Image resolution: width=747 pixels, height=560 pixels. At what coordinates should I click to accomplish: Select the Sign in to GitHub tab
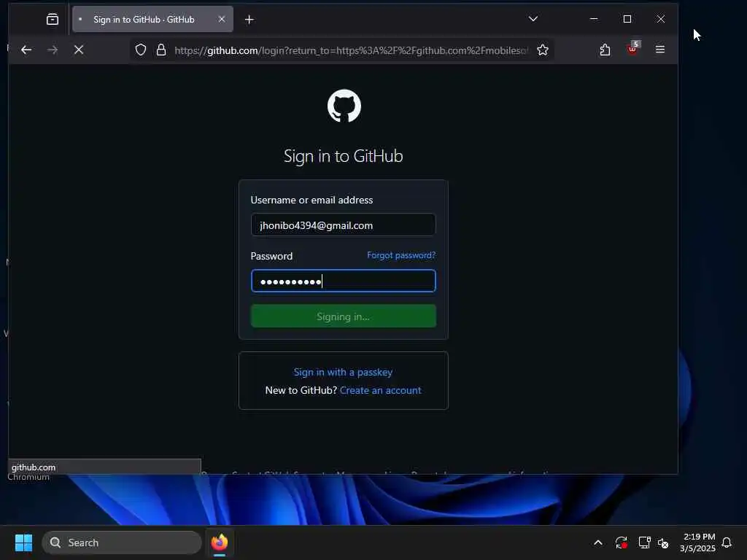click(x=152, y=19)
